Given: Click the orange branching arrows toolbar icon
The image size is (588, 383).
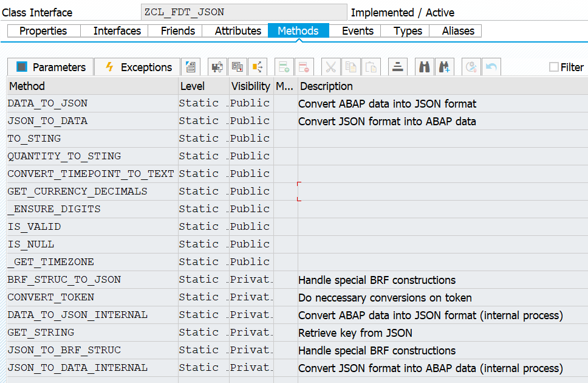Looking at the screenshot, I should pyautogui.click(x=258, y=67).
